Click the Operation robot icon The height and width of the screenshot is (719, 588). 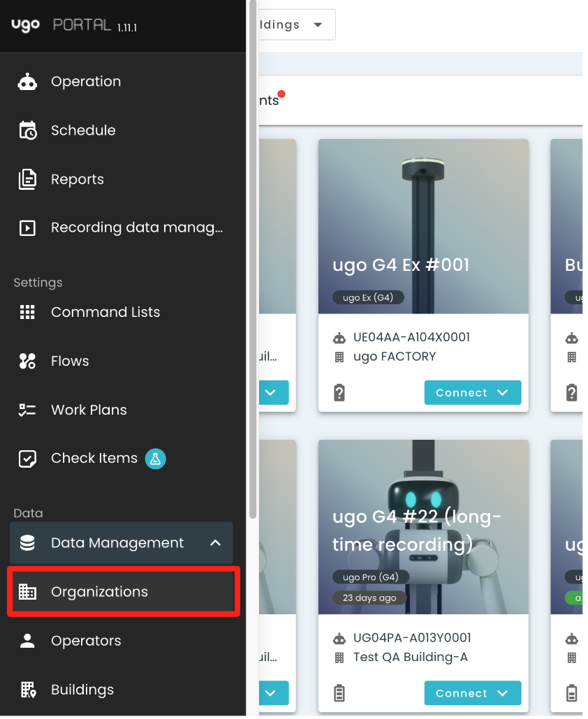[27, 82]
